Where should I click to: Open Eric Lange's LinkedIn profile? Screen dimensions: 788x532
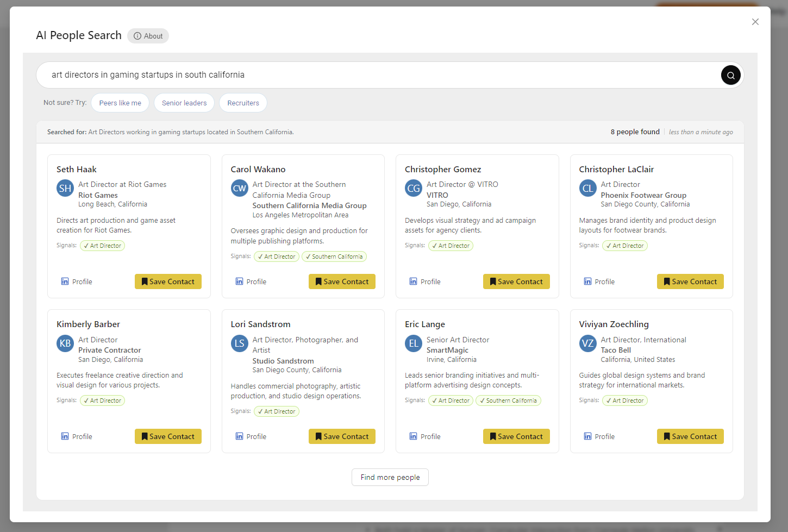click(x=425, y=436)
